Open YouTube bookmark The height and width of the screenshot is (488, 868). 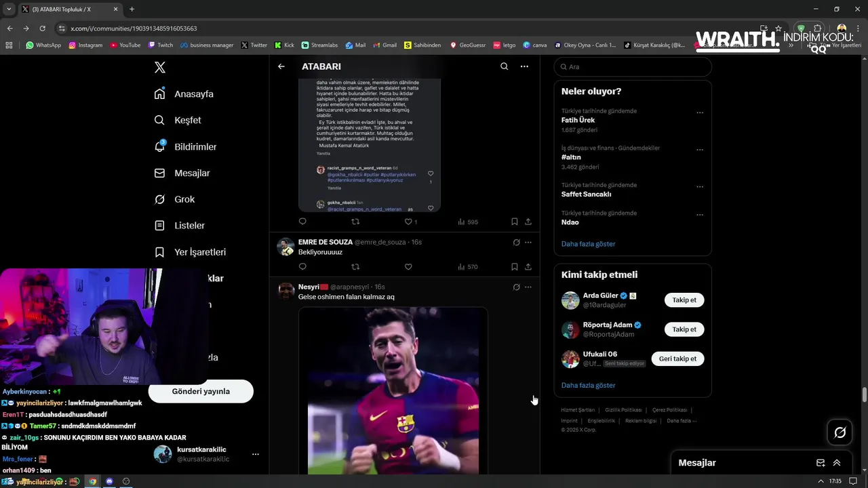pyautogui.click(x=125, y=45)
